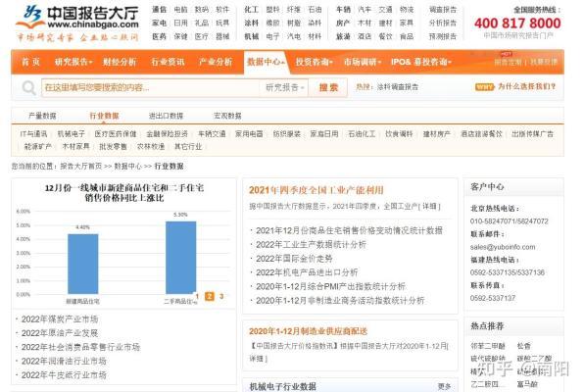Viewport: 584px width, 392px height.
Task: Open headline 2021年四季度全国工业产能利用
Action: pos(316,190)
